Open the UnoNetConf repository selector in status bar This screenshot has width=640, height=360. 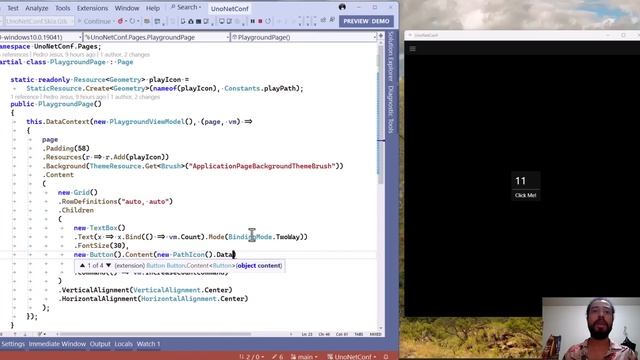click(351, 356)
